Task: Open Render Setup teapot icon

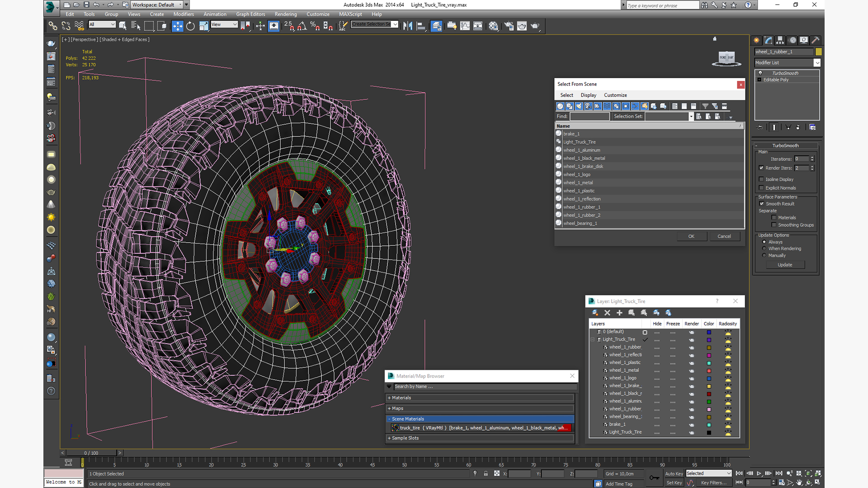Action: 509,26
